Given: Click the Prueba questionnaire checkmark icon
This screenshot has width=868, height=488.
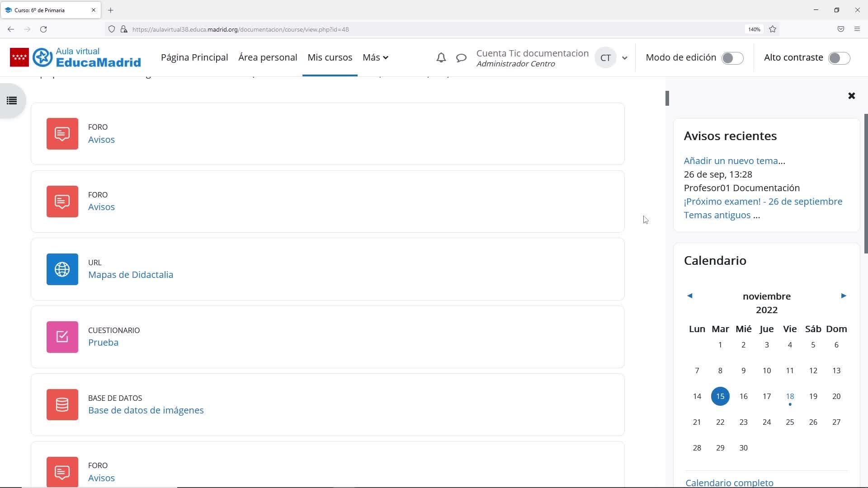Looking at the screenshot, I should coord(62,337).
